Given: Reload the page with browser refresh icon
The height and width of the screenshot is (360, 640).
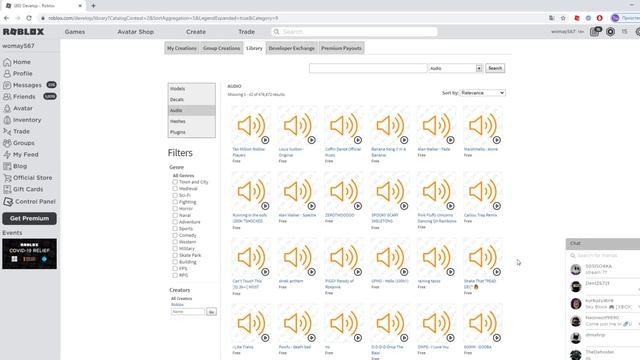Looking at the screenshot, I should pos(29,18).
